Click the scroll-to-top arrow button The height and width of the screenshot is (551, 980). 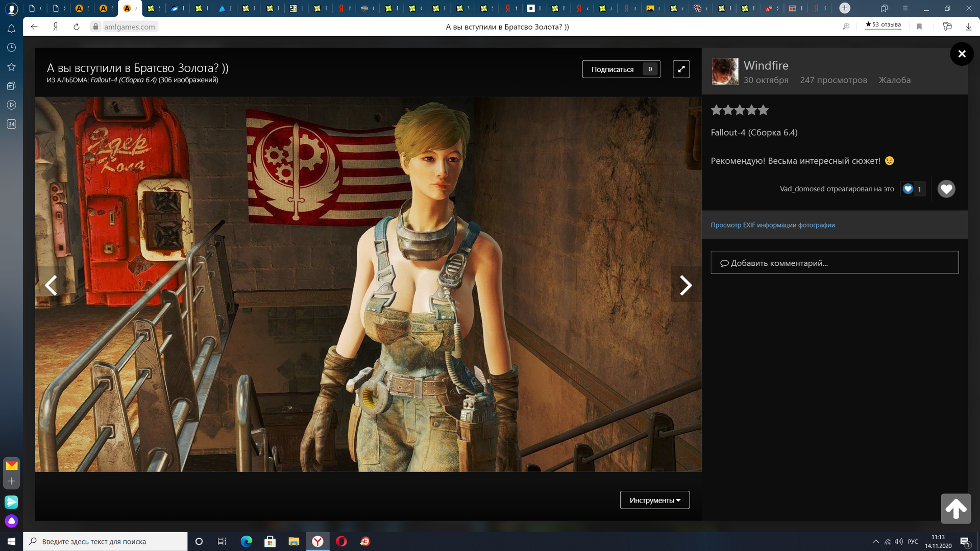coord(955,508)
